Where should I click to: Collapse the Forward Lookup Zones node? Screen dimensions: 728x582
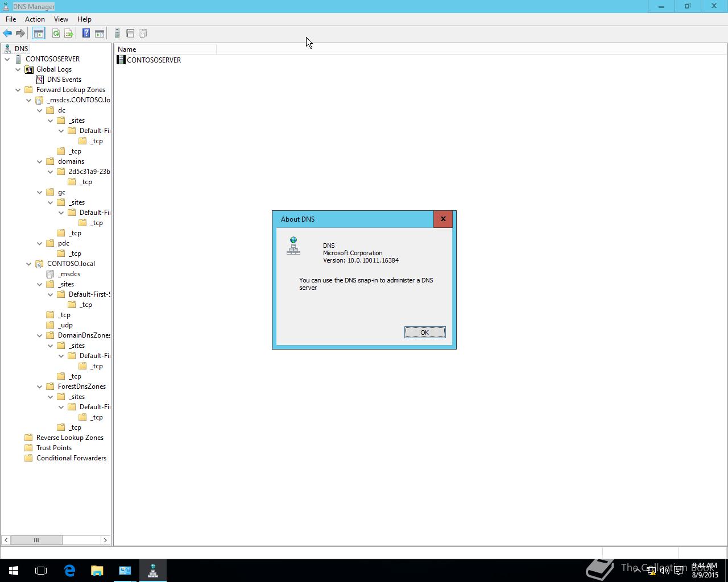[x=18, y=90]
